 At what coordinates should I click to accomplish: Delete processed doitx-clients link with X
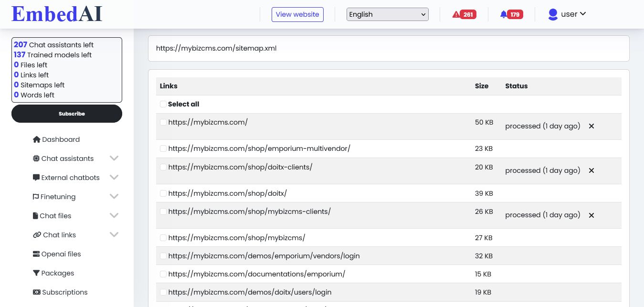click(x=591, y=170)
